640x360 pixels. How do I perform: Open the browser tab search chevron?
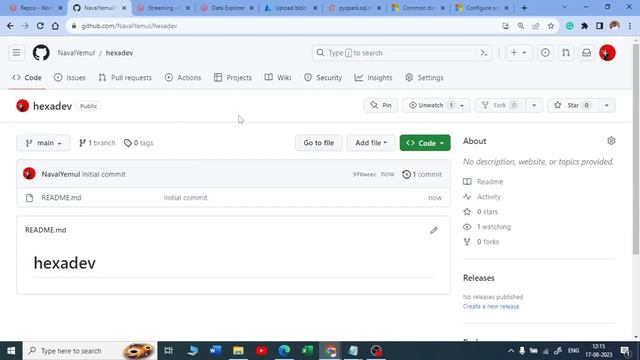click(564, 7)
